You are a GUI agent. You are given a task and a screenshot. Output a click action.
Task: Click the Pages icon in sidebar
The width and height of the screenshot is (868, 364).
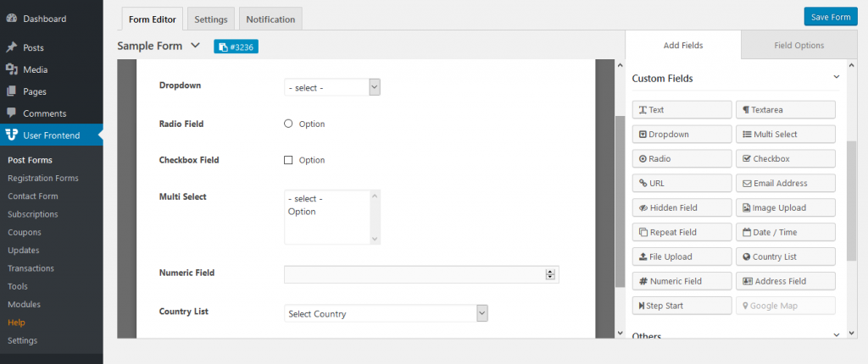(x=12, y=91)
